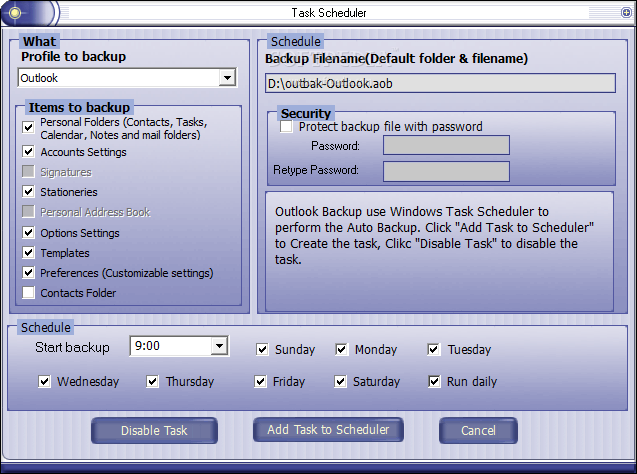Click the Items to backup group label

79,108
